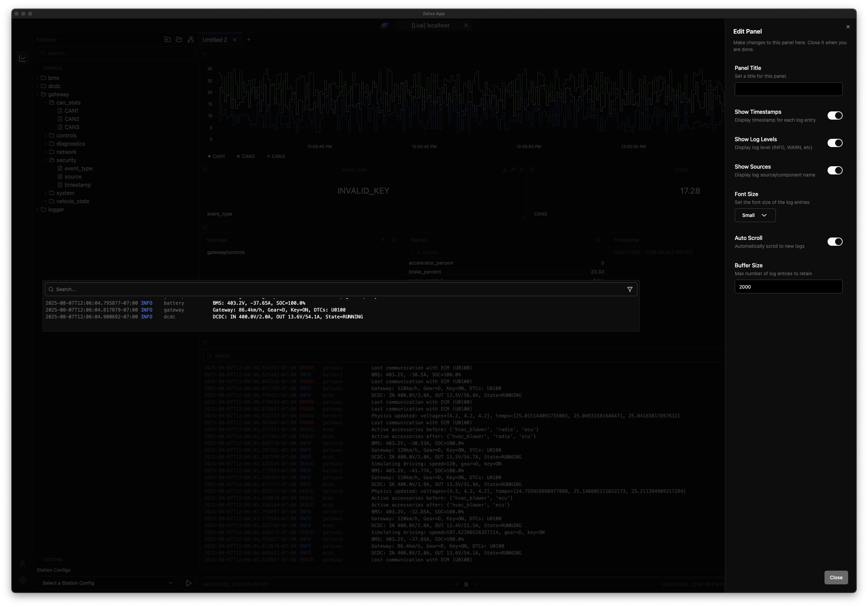Click the open folder icon in Explorer header
Screen dimensions: 868x607
click(179, 39)
